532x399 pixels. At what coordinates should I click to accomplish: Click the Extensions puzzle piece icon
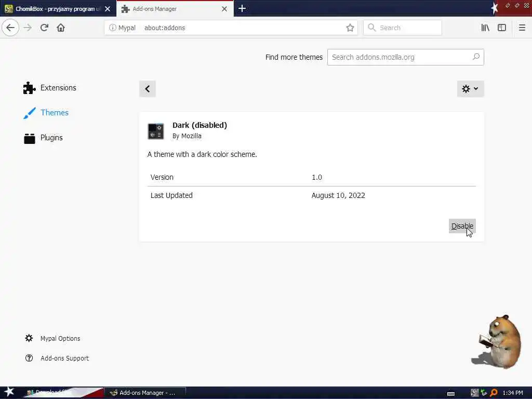pyautogui.click(x=29, y=88)
